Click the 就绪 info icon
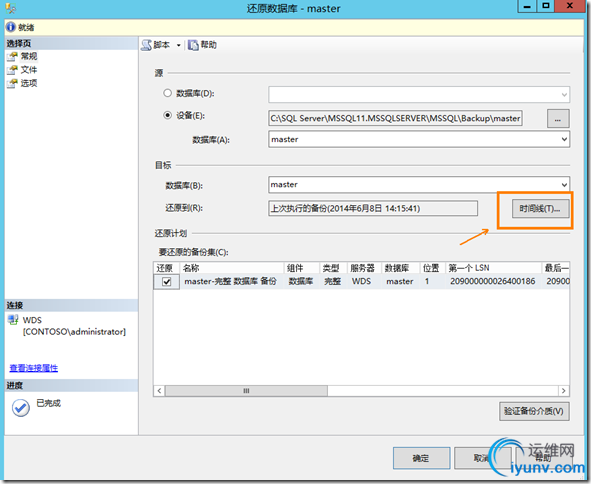The width and height of the screenshot is (591, 484). click(x=11, y=27)
